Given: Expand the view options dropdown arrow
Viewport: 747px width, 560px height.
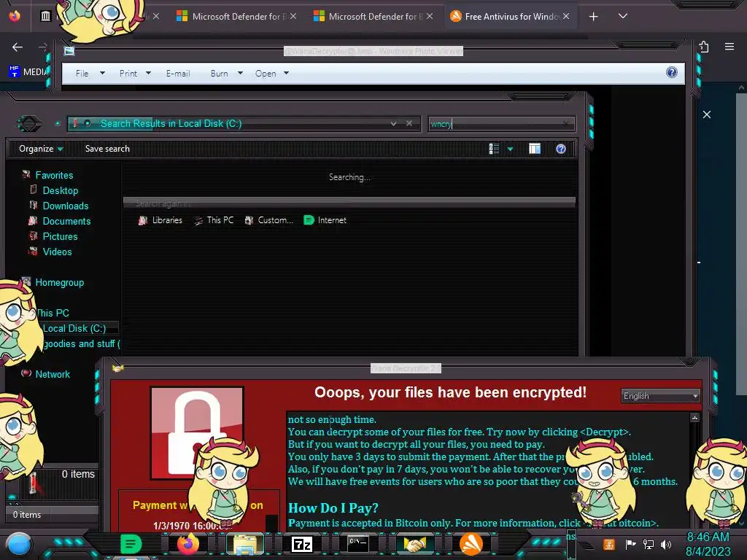Looking at the screenshot, I should (x=510, y=149).
